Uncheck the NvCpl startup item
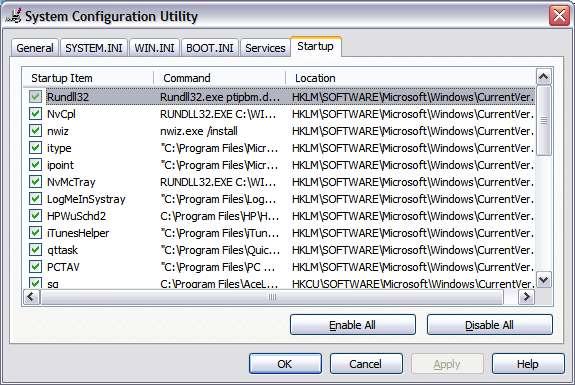Screen dimensions: 575x385 36,114
